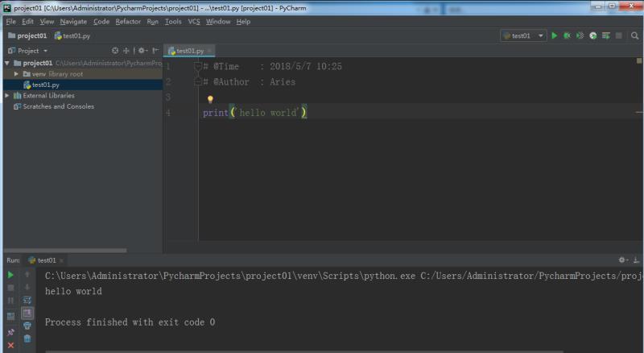Open the View menu

[x=47, y=22]
